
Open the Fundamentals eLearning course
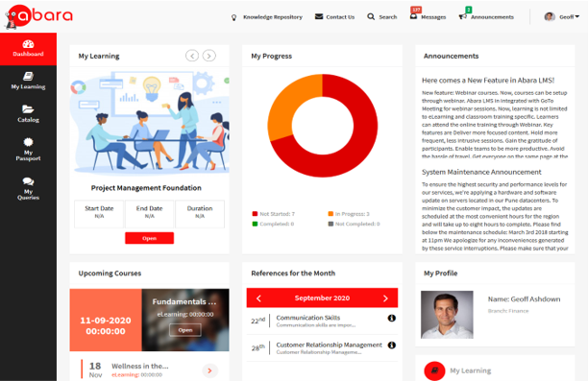coord(185,330)
